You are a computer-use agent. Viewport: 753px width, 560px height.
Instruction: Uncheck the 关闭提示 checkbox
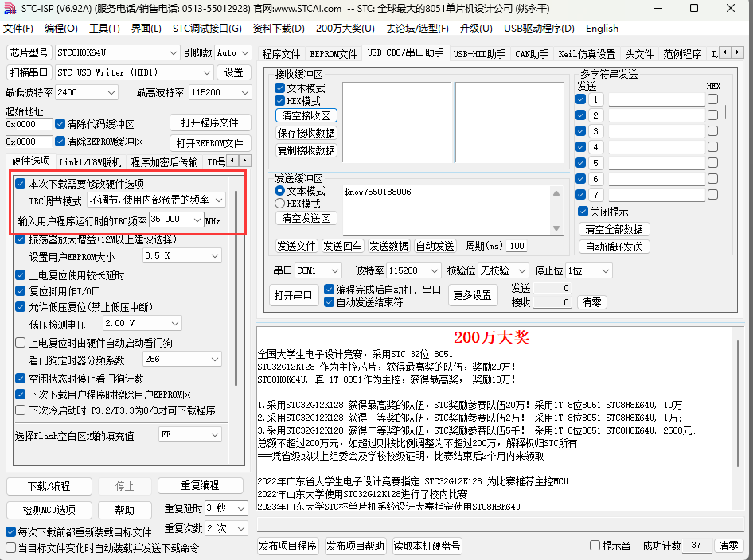click(583, 212)
